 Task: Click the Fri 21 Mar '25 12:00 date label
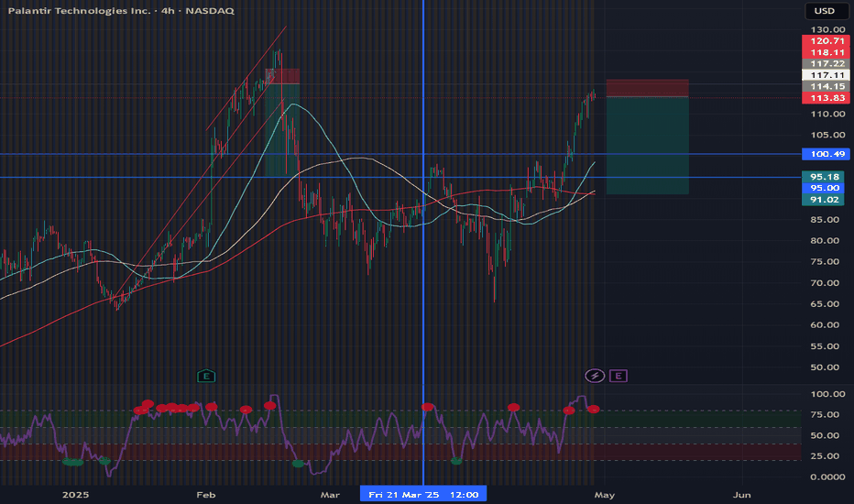tap(423, 495)
